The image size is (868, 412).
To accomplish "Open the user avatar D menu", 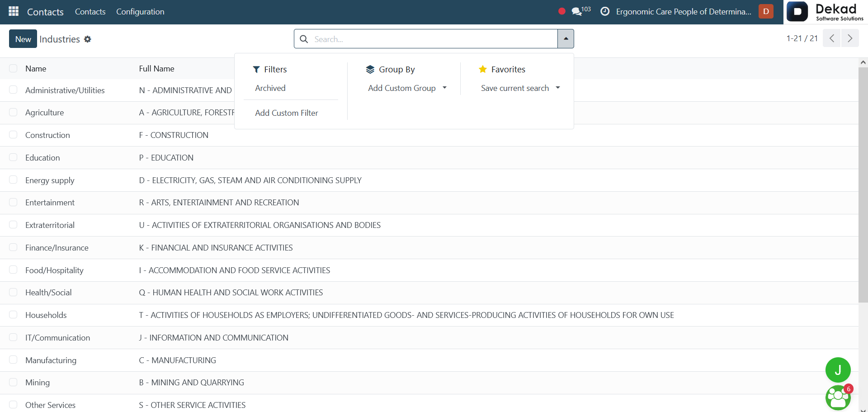I will tap(766, 11).
